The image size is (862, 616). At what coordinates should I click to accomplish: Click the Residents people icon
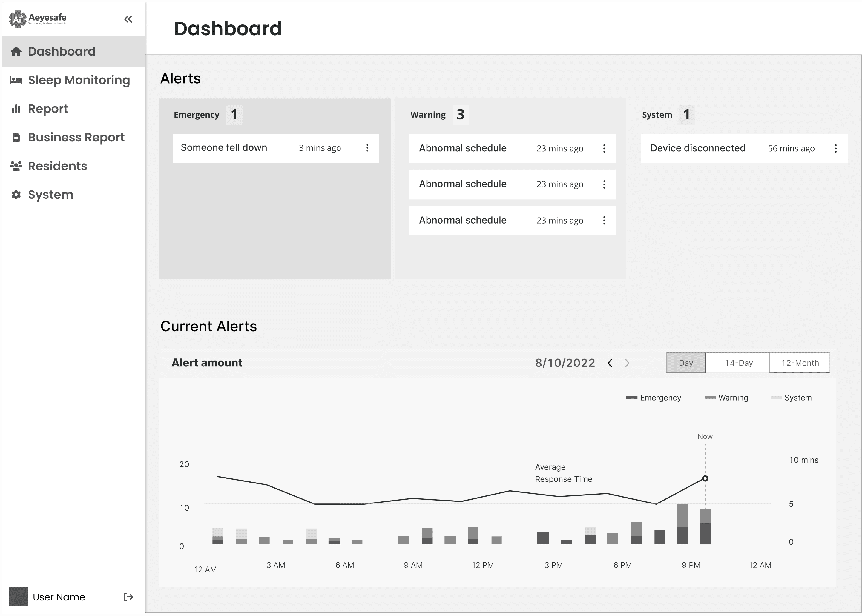tap(16, 166)
